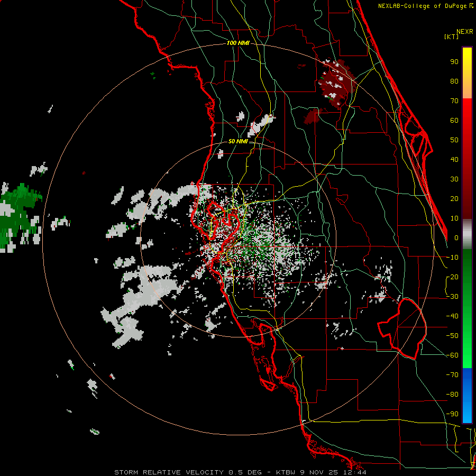Click the 80 value on velocity scale
Viewport: 476px width, 476px height.
[454, 81]
